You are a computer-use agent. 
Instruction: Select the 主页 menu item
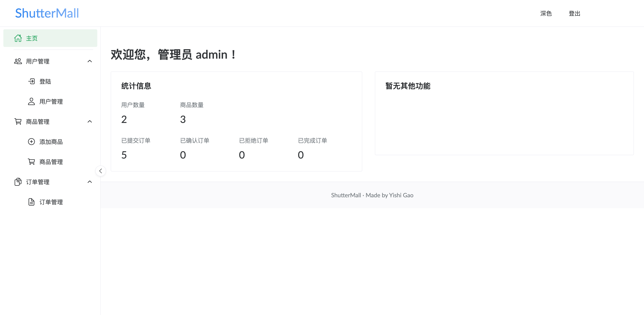pyautogui.click(x=32, y=38)
